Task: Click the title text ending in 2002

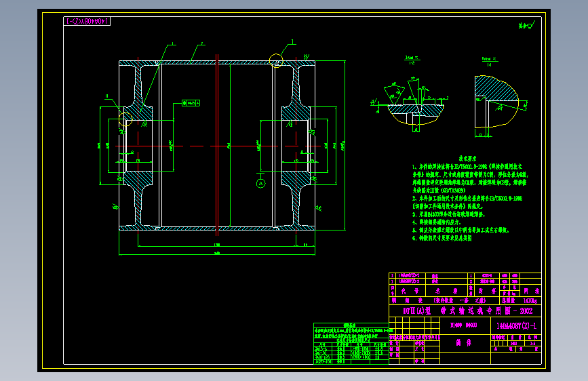Action: [x=467, y=311]
